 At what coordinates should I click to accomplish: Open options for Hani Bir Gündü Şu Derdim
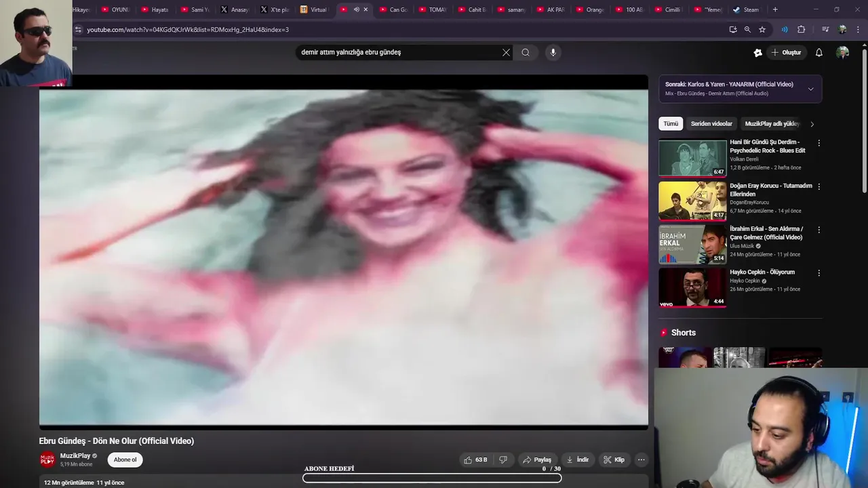click(x=818, y=143)
